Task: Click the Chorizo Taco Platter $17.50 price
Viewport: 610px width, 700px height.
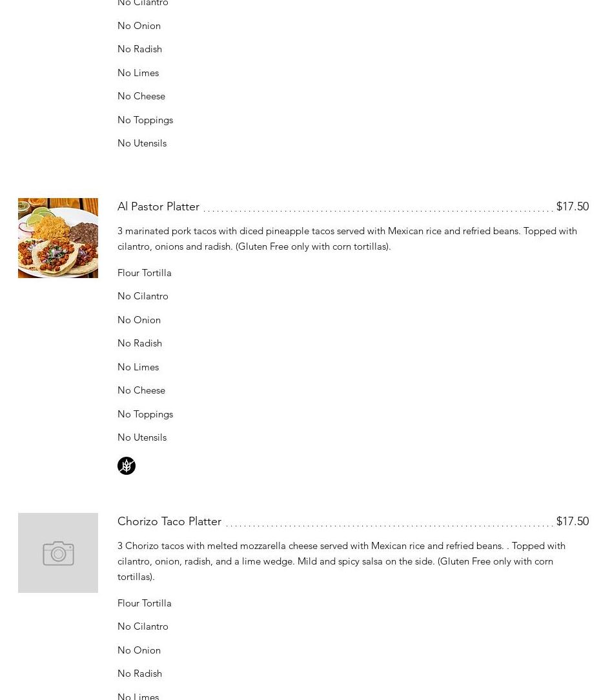Action: point(573,521)
